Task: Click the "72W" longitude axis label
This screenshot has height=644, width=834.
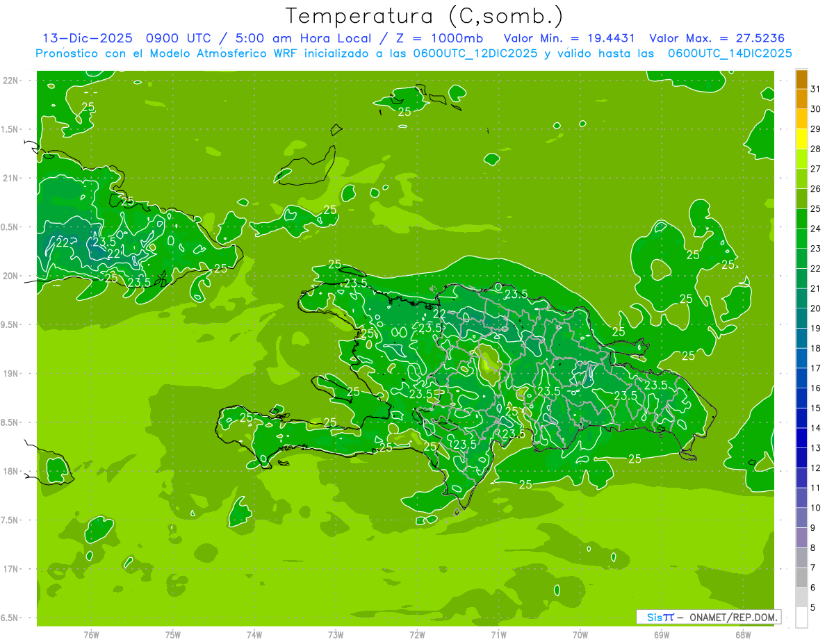Action: (x=417, y=634)
